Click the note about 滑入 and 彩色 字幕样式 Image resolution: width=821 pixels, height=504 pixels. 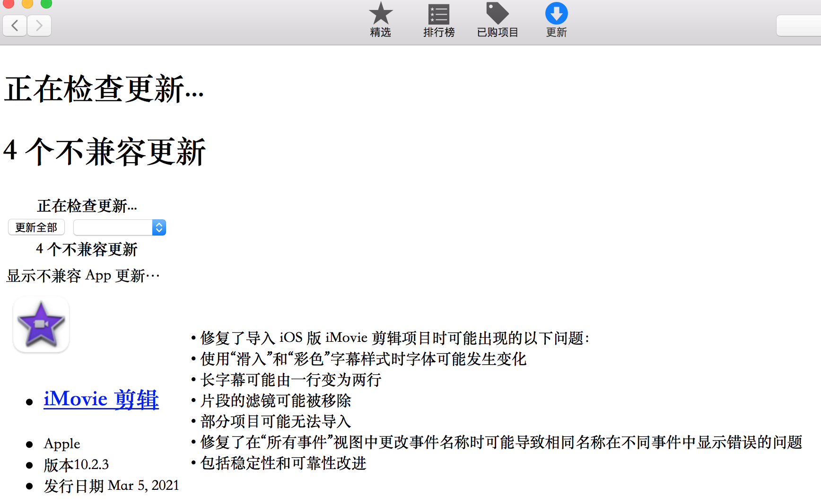click(359, 358)
